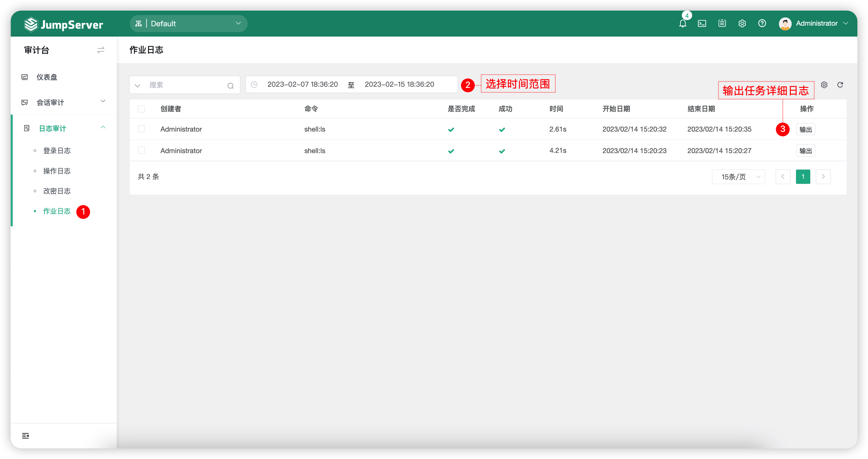
Task: Collapse the sidebar with the bottom menu icon
Action: [x=25, y=436]
